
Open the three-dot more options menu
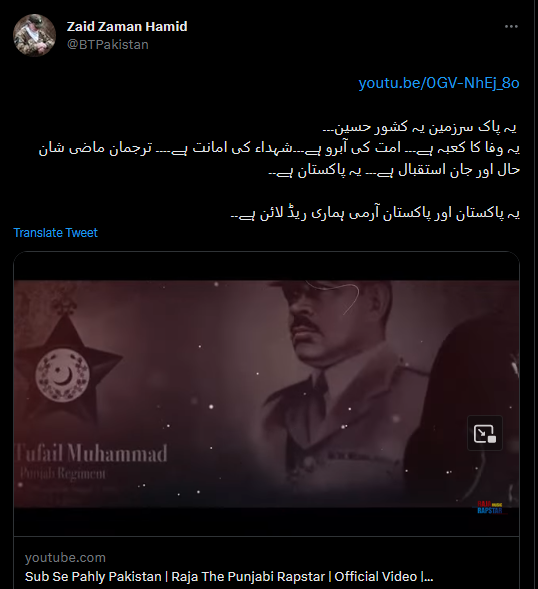pos(511,26)
